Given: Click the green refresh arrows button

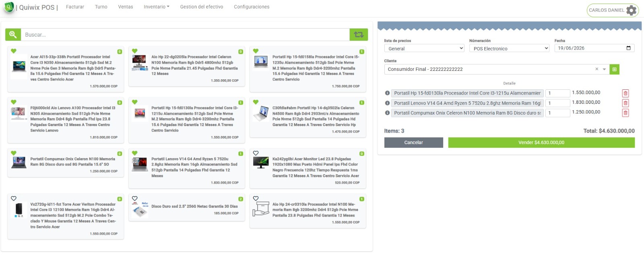Looking at the screenshot, I should pyautogui.click(x=359, y=35).
